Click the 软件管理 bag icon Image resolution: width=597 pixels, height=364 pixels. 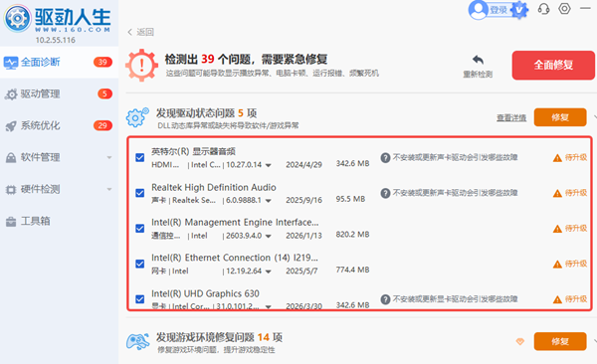[11, 157]
